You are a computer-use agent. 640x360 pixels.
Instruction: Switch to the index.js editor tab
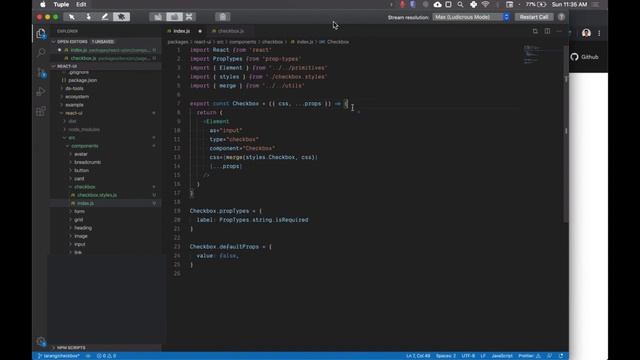(181, 31)
